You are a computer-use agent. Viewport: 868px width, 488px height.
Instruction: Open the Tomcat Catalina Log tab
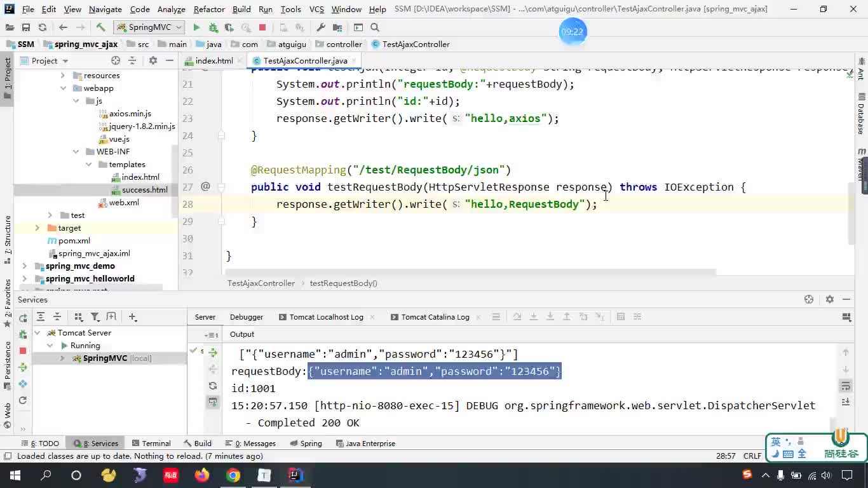pyautogui.click(x=435, y=317)
